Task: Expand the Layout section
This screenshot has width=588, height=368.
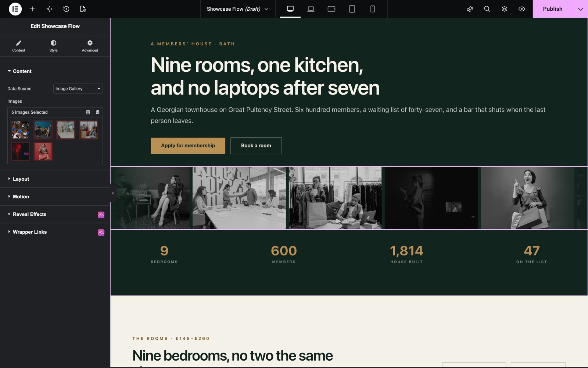Action: 55,179
